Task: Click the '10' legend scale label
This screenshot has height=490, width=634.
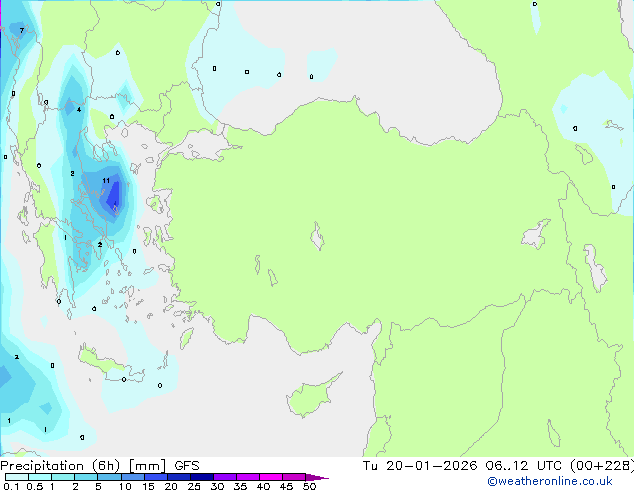Action: tap(125, 486)
